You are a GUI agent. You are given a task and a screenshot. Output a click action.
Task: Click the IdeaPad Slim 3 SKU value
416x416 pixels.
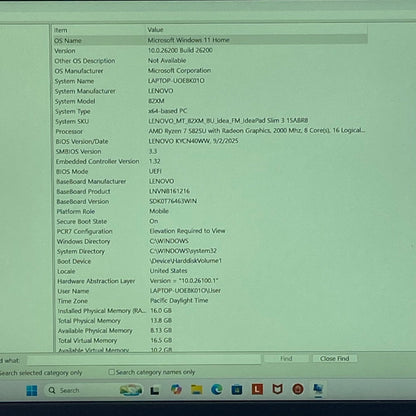tap(228, 121)
